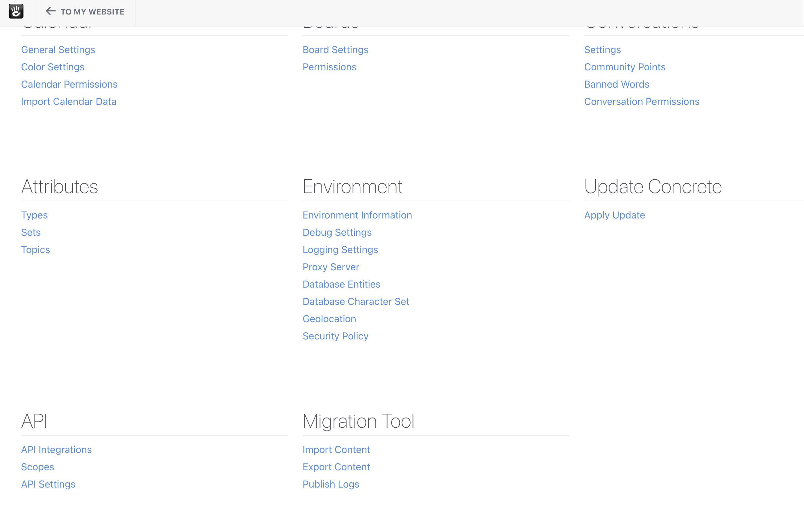
Task: Open API Integrations settings
Action: pyautogui.click(x=57, y=450)
